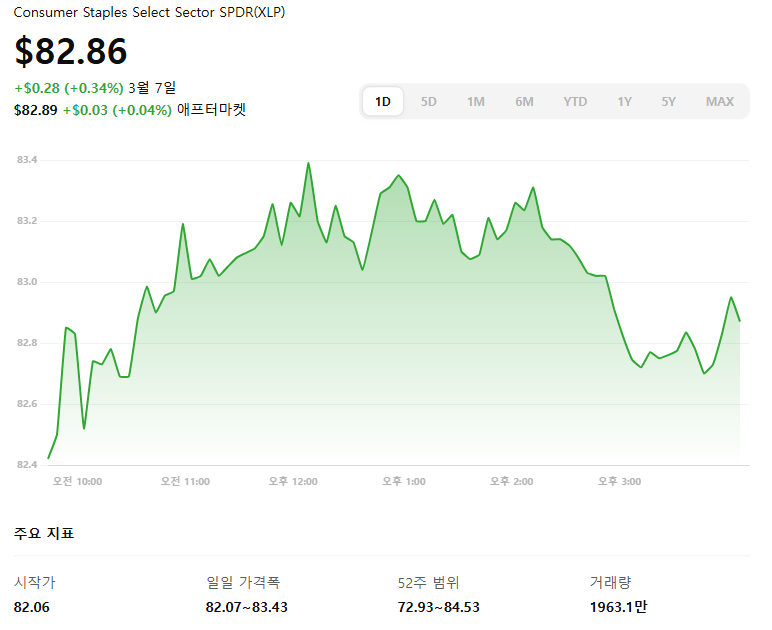Switch chart to 1M range
Screen dimensions: 772x630
click(x=476, y=101)
